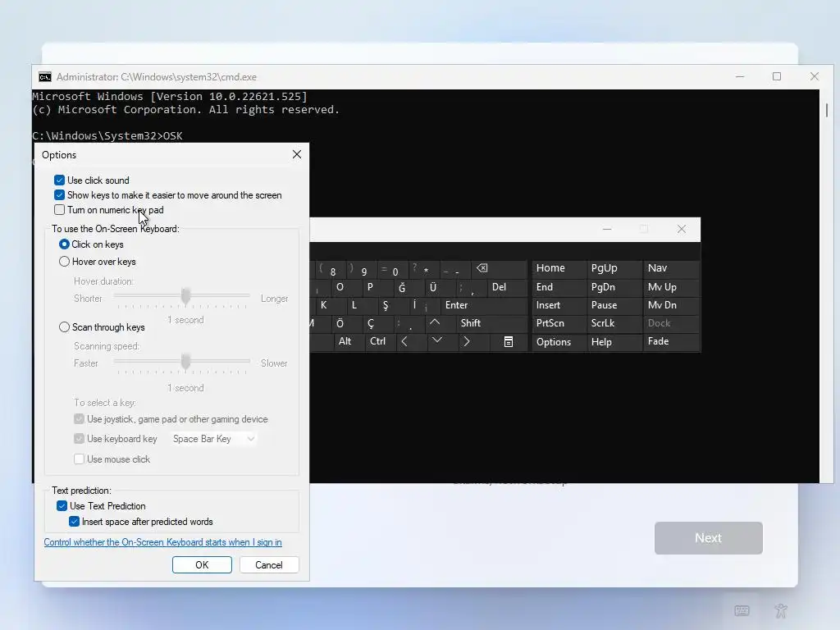The width and height of the screenshot is (840, 630).
Task: Confirm Options dialog with OK
Action: pos(202,564)
